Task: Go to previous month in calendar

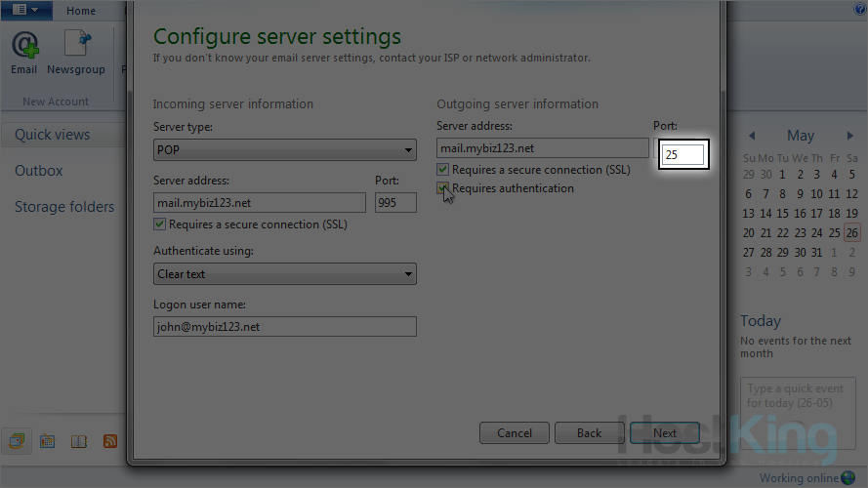Action: [x=751, y=136]
